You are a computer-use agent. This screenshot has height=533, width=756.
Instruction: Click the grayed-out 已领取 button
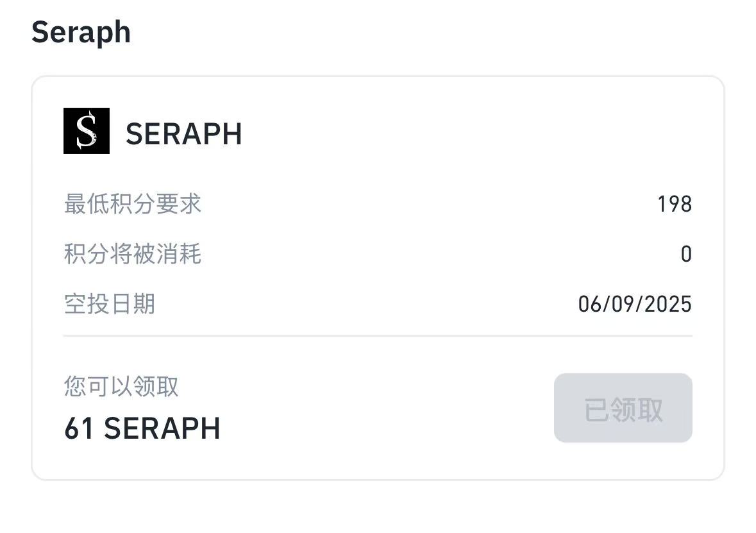(x=623, y=408)
